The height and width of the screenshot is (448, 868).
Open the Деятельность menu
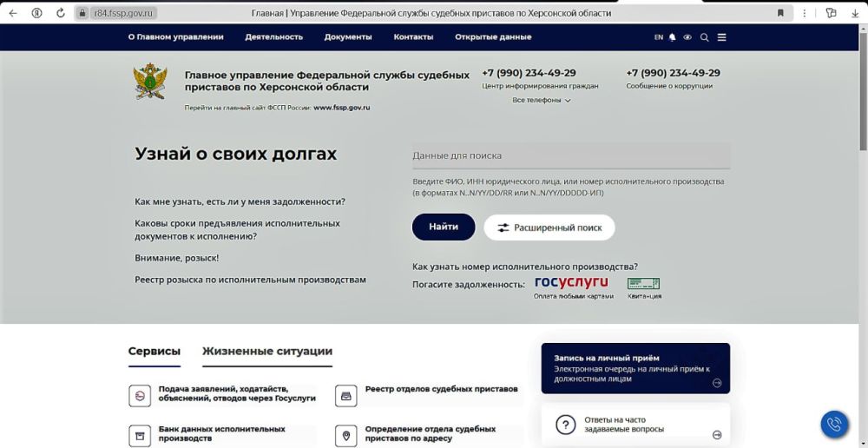point(274,37)
